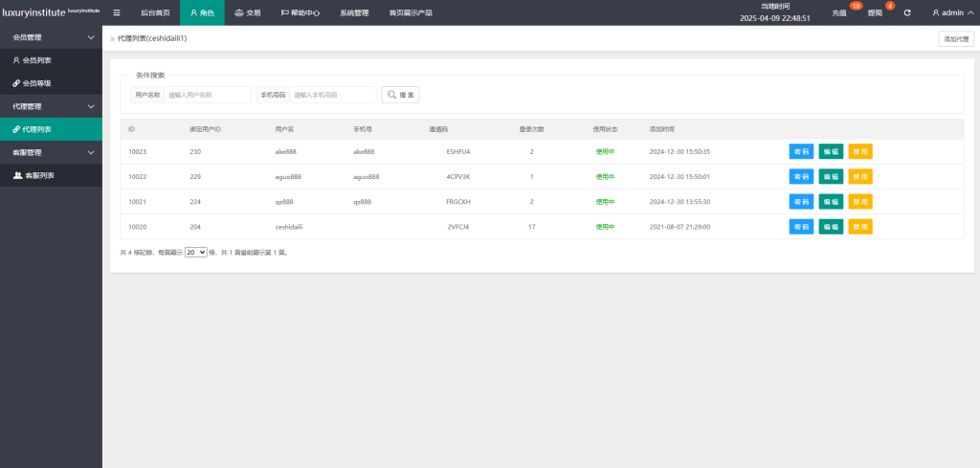Image resolution: width=980 pixels, height=468 pixels.
Task: Open the 首页展示产品 tab
Action: click(410, 12)
